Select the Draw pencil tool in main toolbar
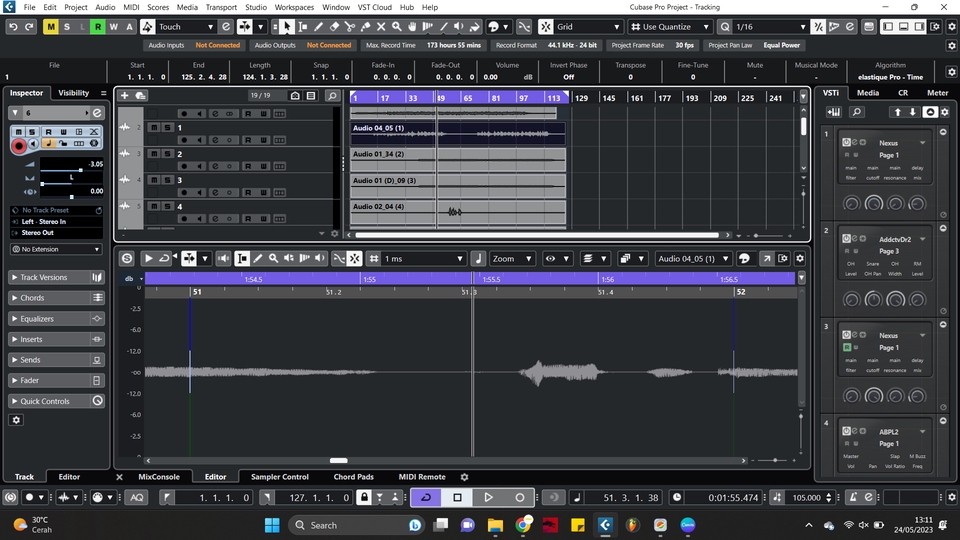 coord(318,27)
